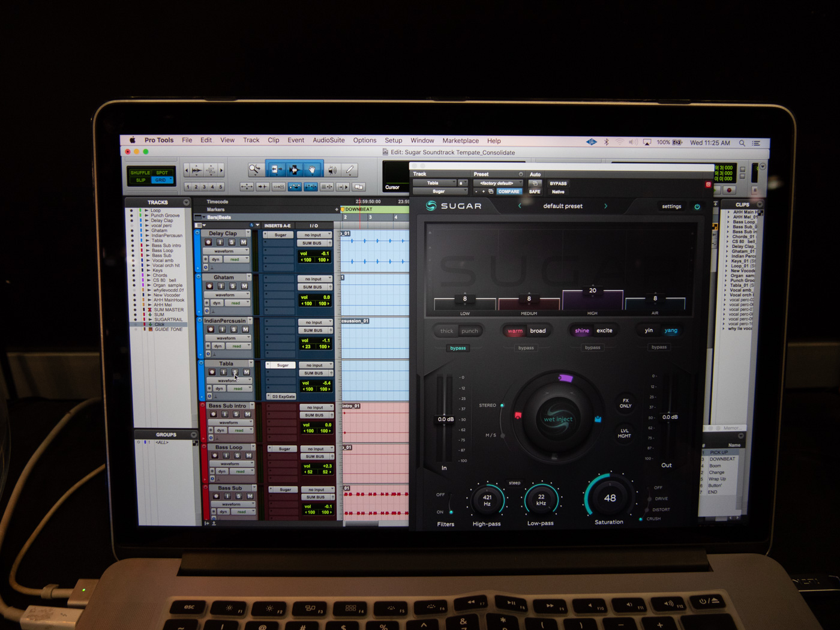Open Ghatam track 'no input' selector

click(x=314, y=279)
